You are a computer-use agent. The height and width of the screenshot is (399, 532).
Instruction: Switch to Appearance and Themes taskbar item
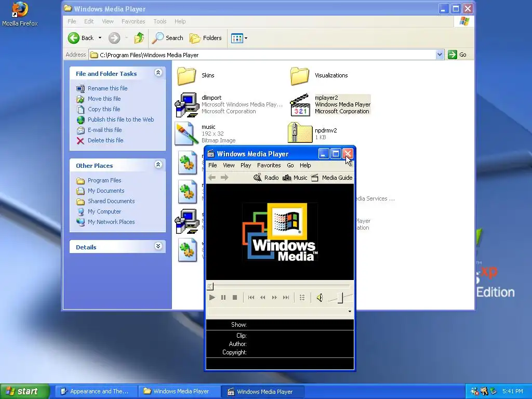pos(96,391)
